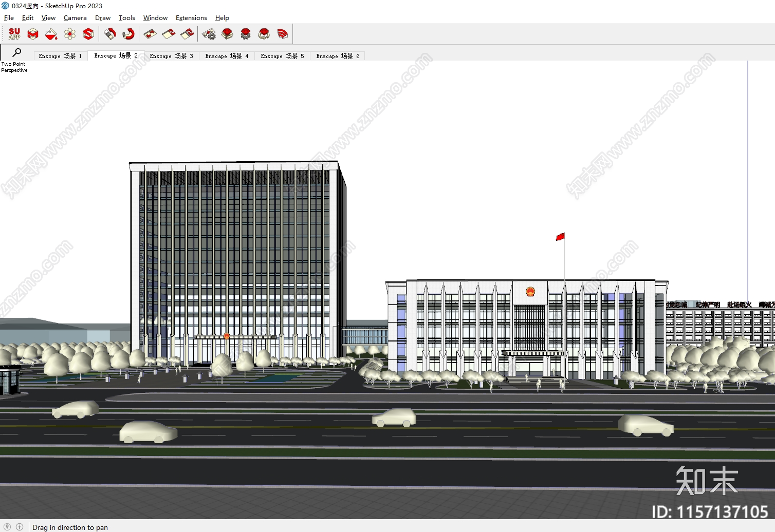
Task: Switch to scene tab Enscape 场景 3
Action: 171,56
